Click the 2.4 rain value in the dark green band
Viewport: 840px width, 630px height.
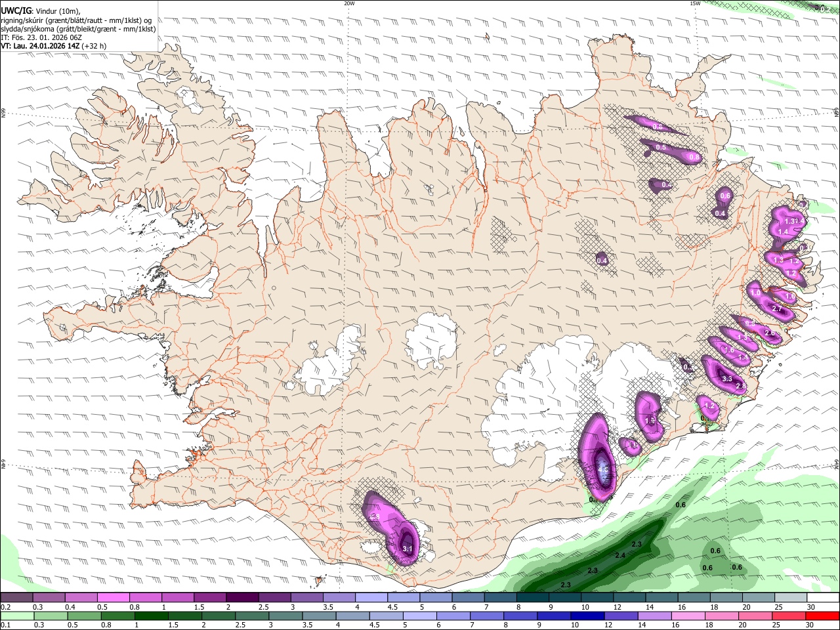620,556
